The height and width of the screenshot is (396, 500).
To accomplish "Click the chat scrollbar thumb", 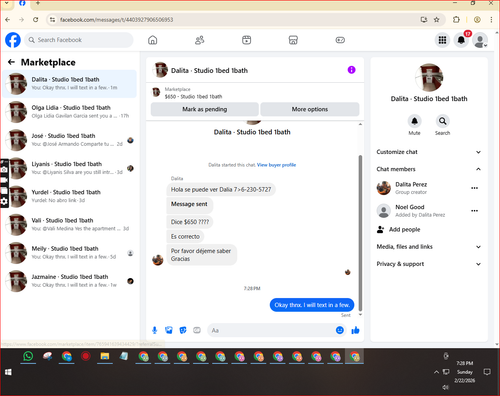I will [360, 233].
